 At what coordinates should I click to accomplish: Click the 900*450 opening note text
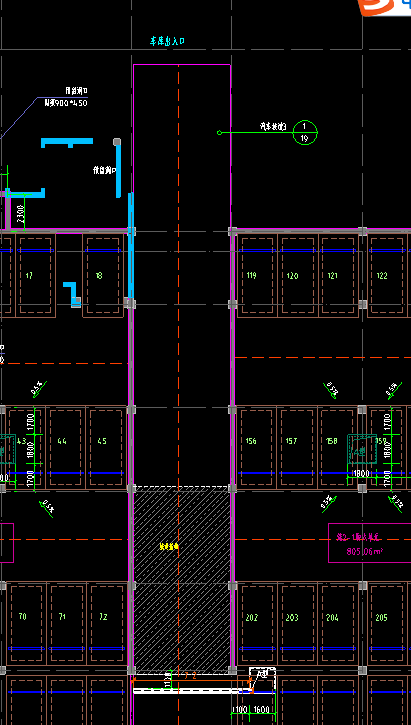point(66,103)
